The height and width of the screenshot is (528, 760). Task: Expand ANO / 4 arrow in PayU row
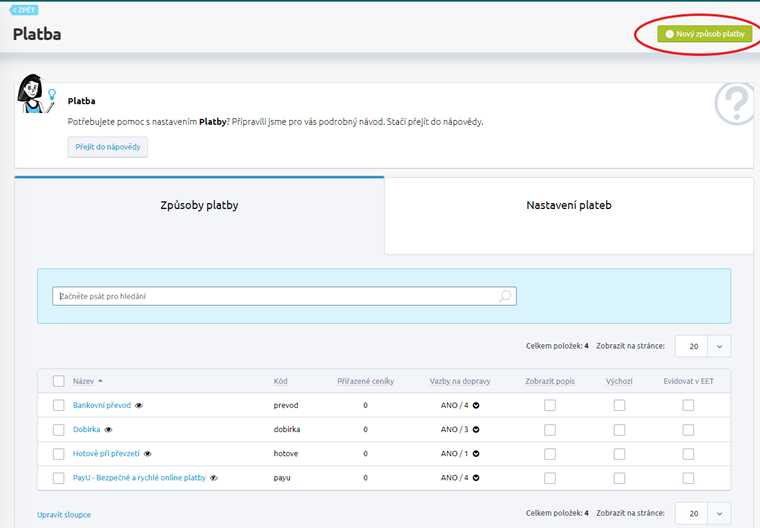[476, 478]
